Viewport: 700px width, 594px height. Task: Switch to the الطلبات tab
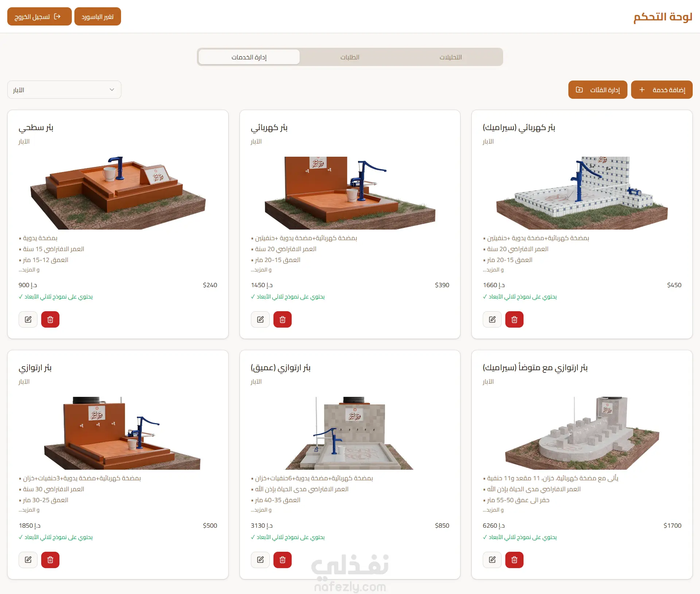pyautogui.click(x=350, y=57)
